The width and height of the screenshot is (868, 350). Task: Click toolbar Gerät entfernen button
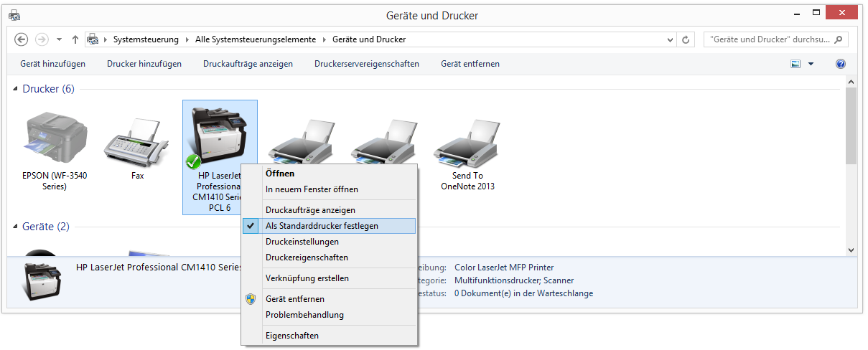[x=470, y=64]
